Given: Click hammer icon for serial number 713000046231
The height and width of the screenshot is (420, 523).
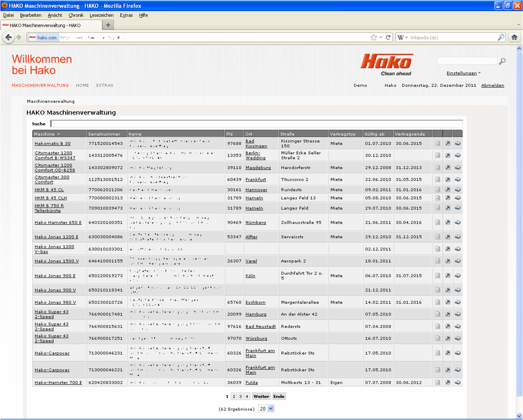Looking at the screenshot, I should (448, 353).
